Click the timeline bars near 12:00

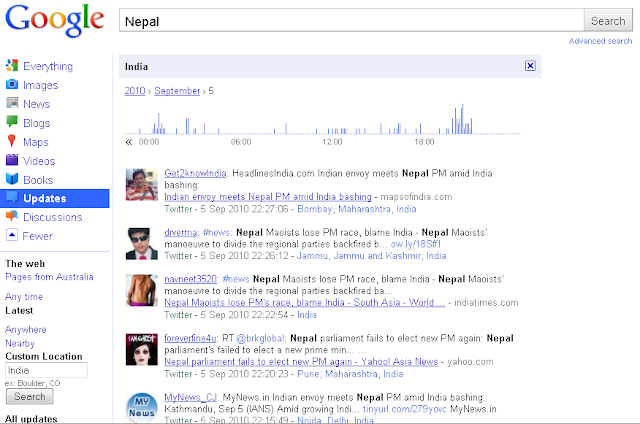pyautogui.click(x=337, y=131)
